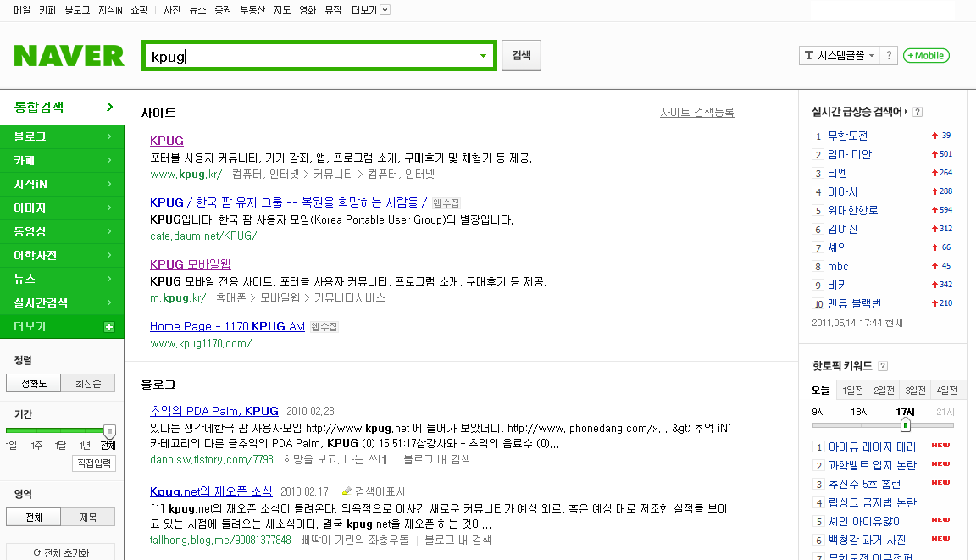Open the KPUG 모바일웹 link
976x560 pixels.
(x=191, y=263)
